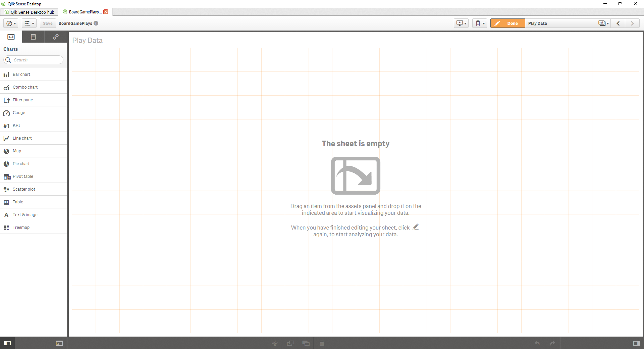Viewport: 644px width, 349px height.
Task: Open the storytelling presentation dropdown
Action: click(461, 23)
